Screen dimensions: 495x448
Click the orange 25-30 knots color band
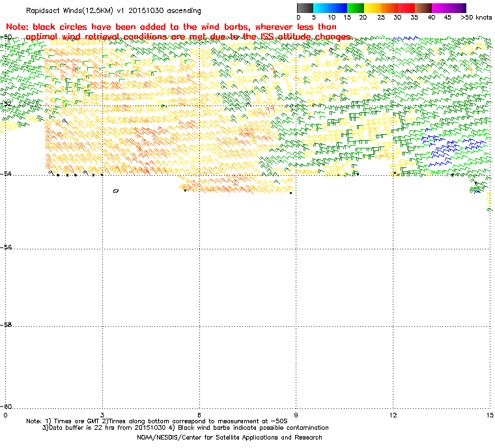pos(389,8)
